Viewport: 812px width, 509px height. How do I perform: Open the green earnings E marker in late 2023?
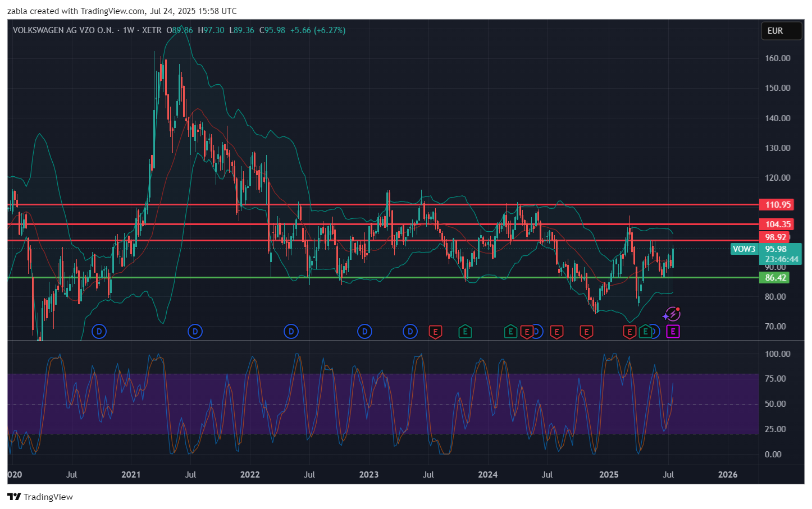pyautogui.click(x=464, y=332)
